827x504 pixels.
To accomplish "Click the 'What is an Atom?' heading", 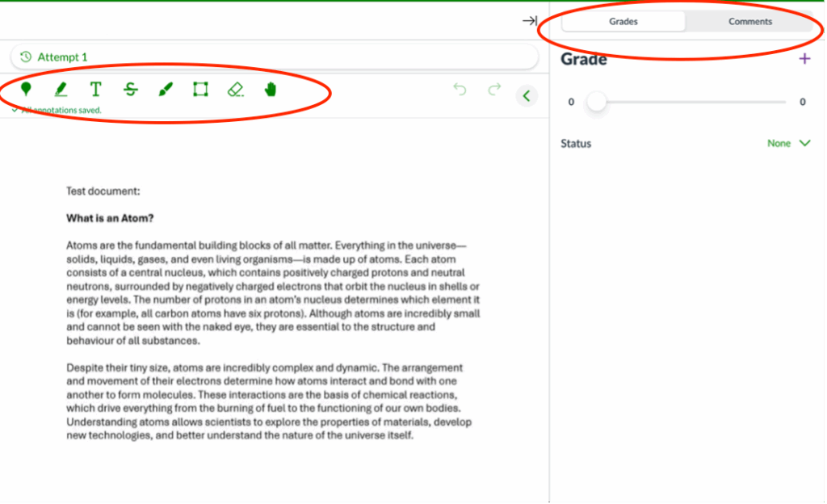I will click(110, 218).
